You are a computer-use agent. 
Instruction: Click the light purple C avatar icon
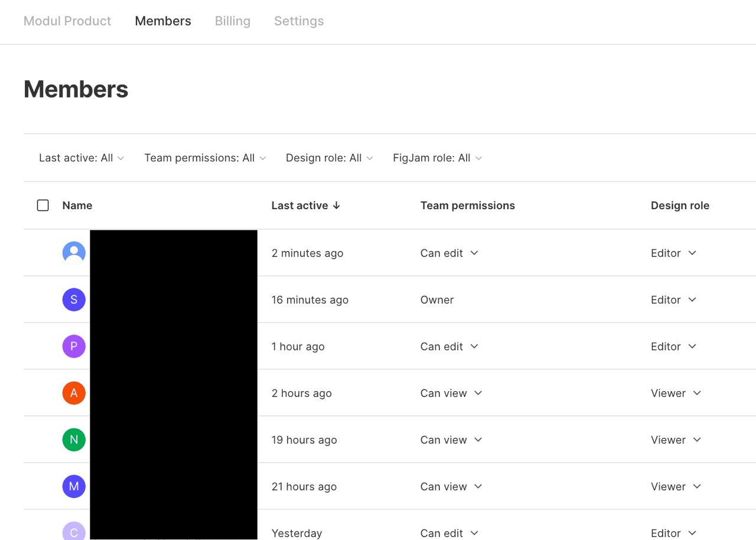coord(74,532)
